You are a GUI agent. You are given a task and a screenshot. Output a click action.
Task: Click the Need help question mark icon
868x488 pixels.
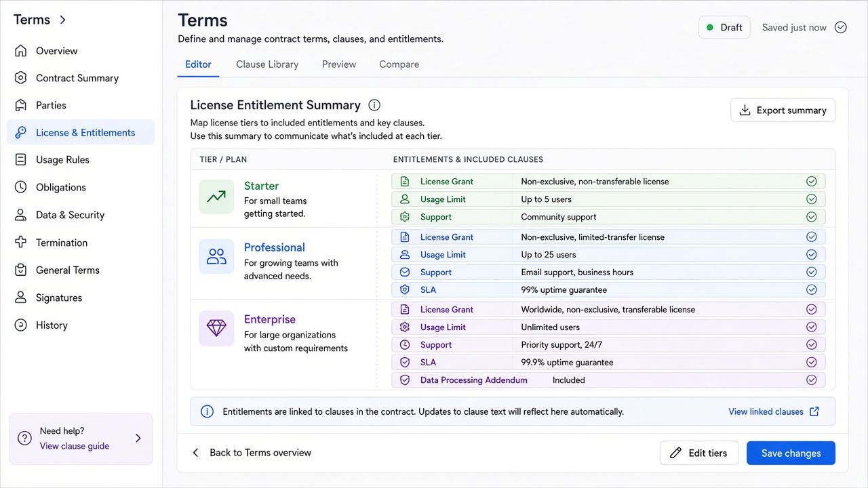click(x=24, y=438)
